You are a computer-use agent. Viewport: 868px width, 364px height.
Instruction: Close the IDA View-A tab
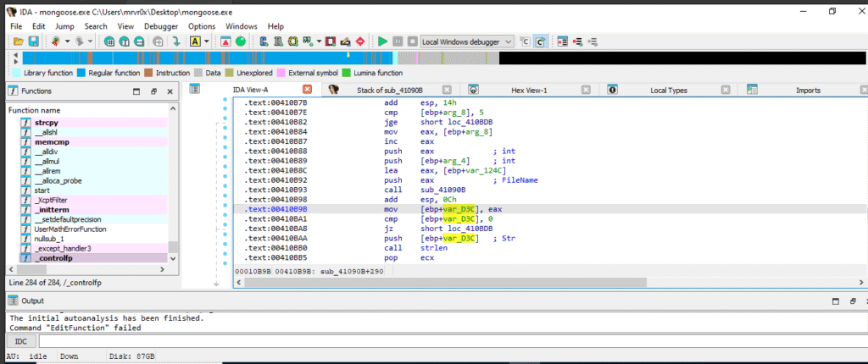[x=307, y=90]
